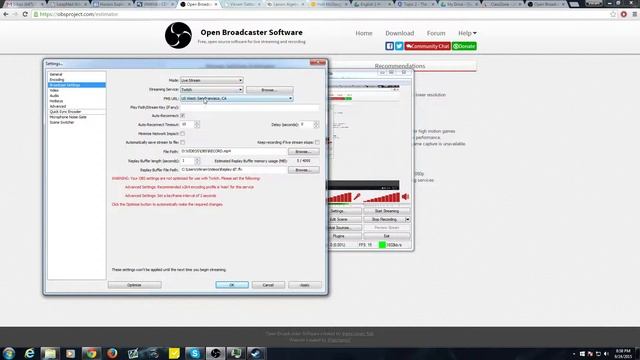Enable Automatically save stream to file
The image size is (640, 360).
[x=182, y=142]
